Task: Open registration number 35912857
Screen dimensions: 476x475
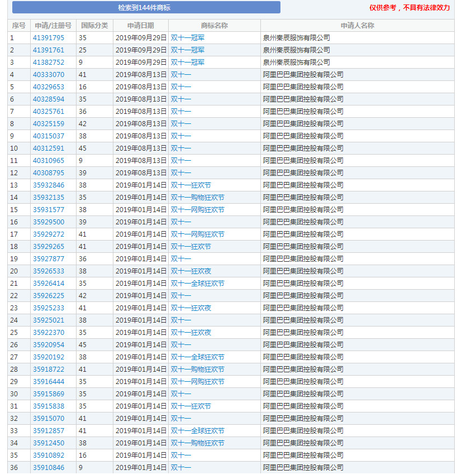Action: [x=48, y=431]
